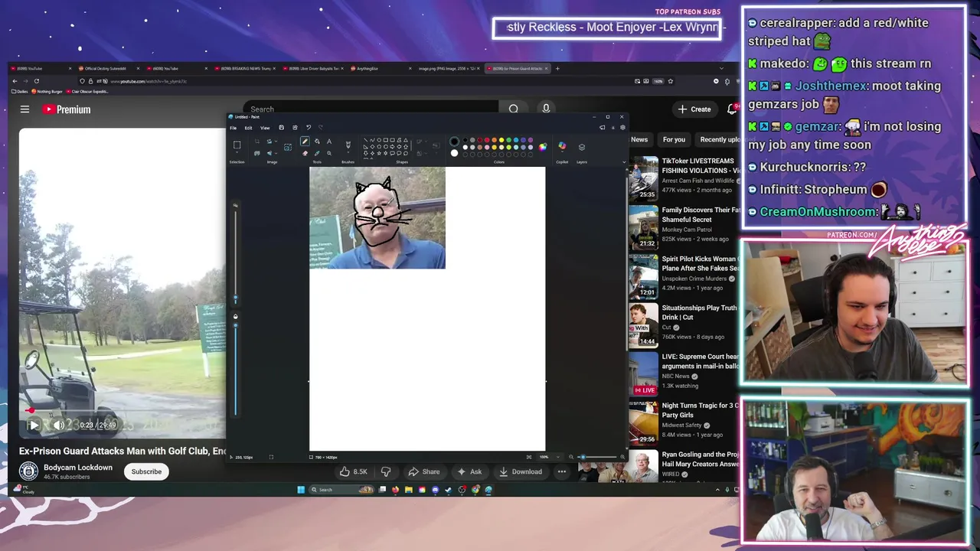This screenshot has width=980, height=551.
Task: Click the browser address bar URL
Action: 149,81
